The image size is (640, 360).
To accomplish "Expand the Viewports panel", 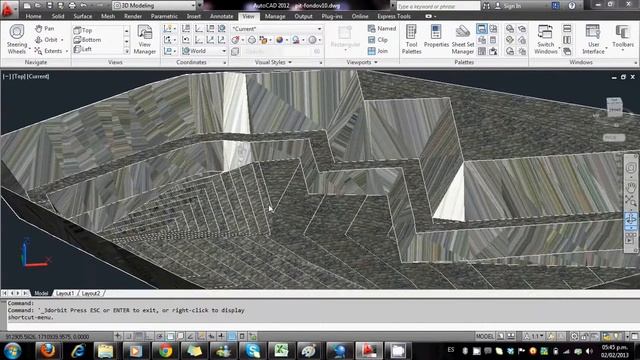I will (361, 62).
